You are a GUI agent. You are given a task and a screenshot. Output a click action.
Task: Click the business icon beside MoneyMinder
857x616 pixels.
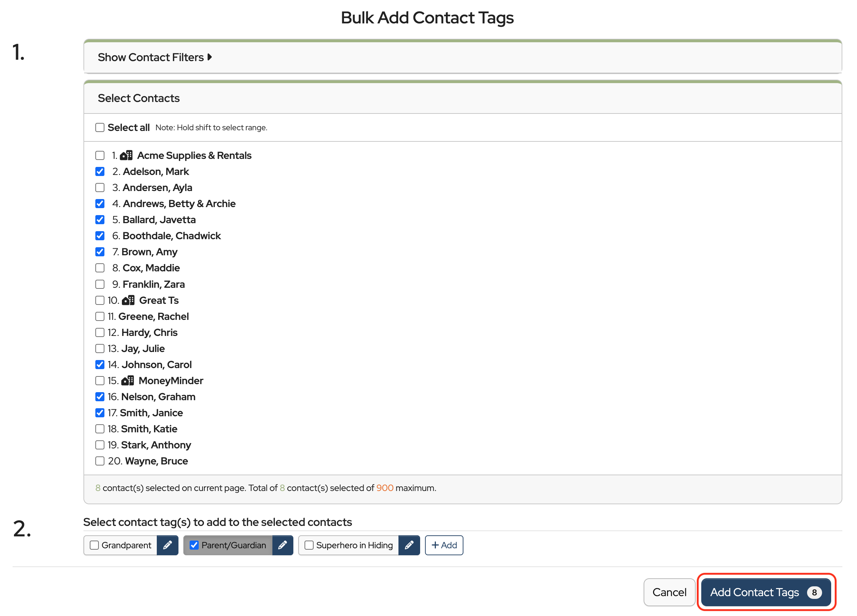(128, 380)
